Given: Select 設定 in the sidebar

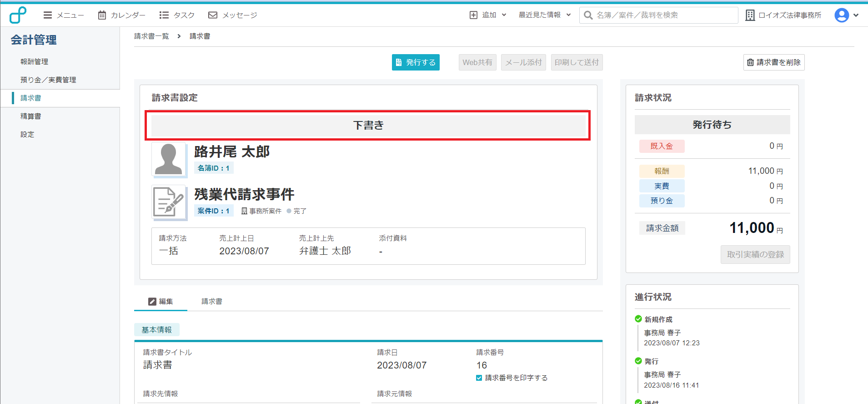Looking at the screenshot, I should click(27, 134).
